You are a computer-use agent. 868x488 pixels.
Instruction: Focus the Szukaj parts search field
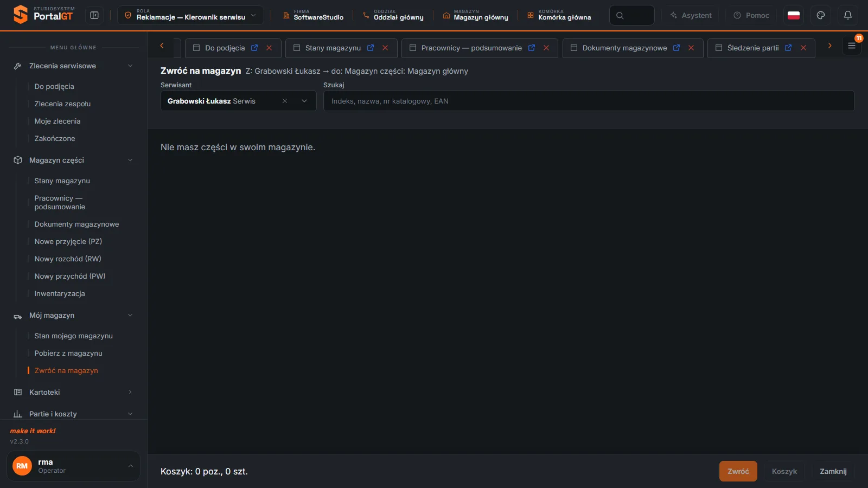coord(589,101)
